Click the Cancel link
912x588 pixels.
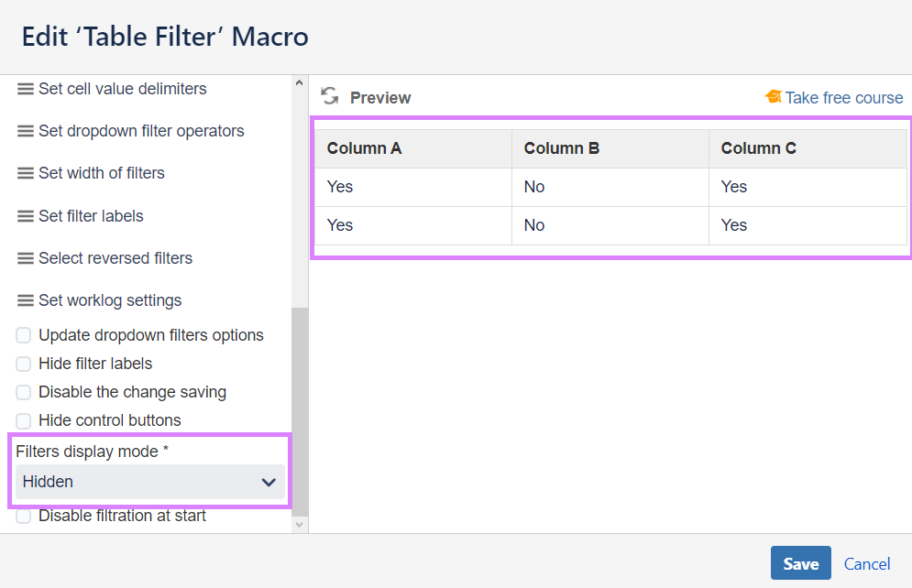(x=867, y=563)
